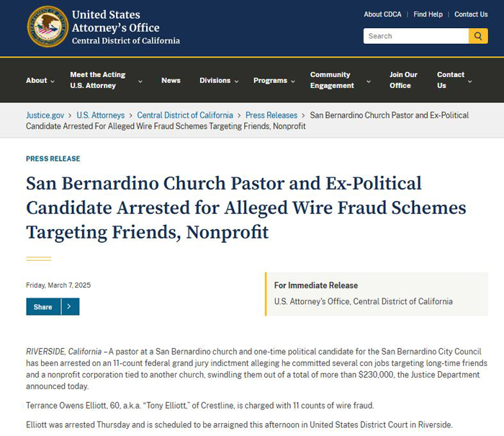Open the Join Our Office menu item
This screenshot has height=436, width=504.
pyautogui.click(x=403, y=80)
